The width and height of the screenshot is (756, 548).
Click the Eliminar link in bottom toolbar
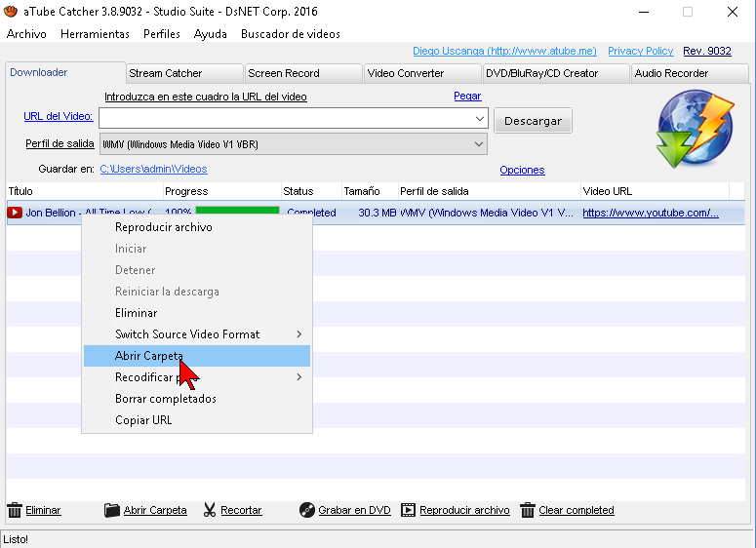pos(43,510)
